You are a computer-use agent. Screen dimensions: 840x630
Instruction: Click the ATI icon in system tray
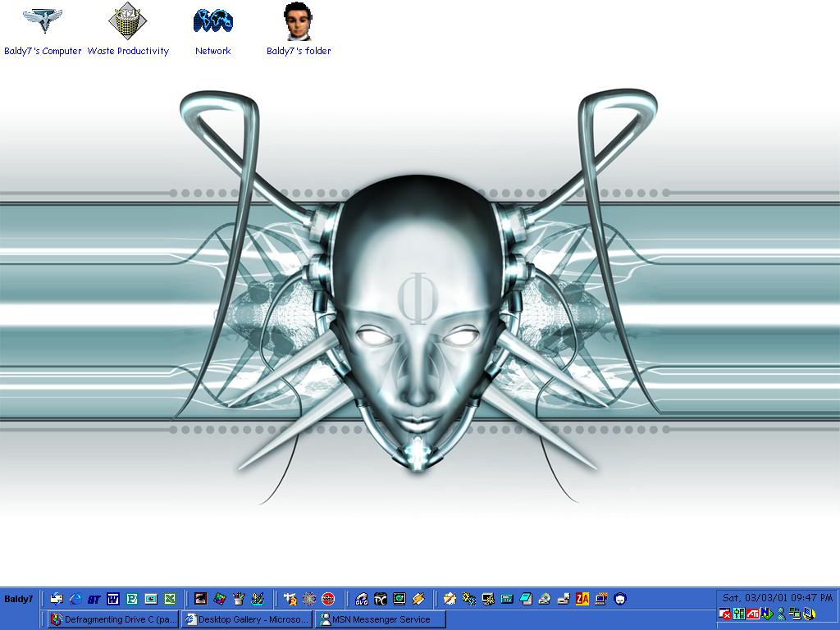(x=752, y=614)
